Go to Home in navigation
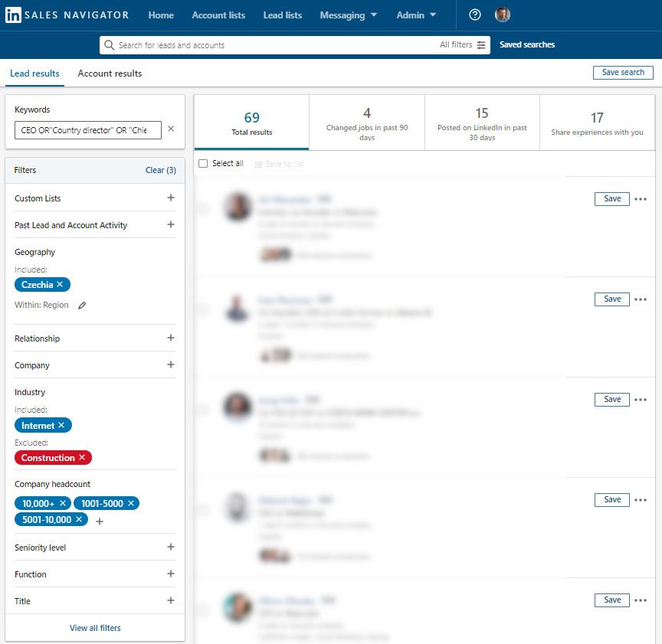This screenshot has width=662, height=644. click(x=161, y=15)
